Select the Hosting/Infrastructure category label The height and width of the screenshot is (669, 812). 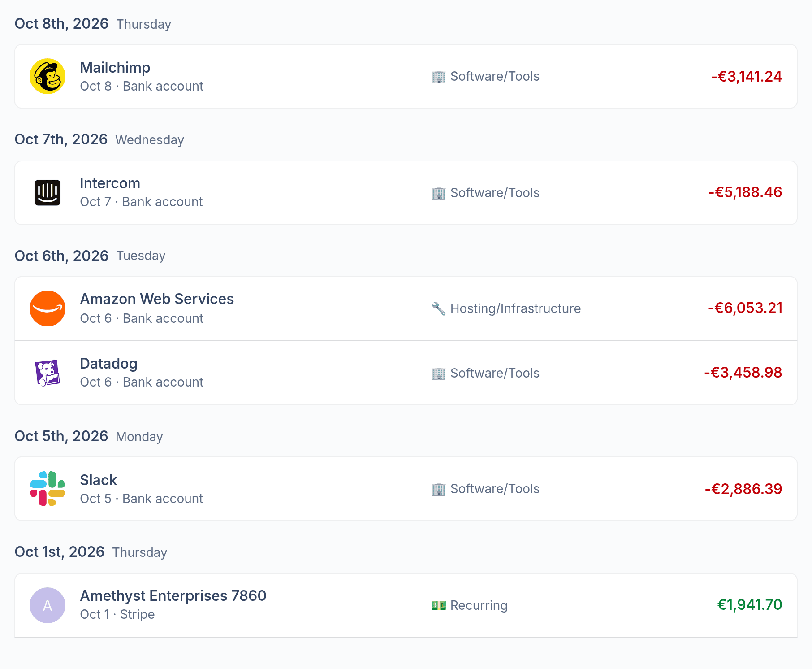point(515,309)
